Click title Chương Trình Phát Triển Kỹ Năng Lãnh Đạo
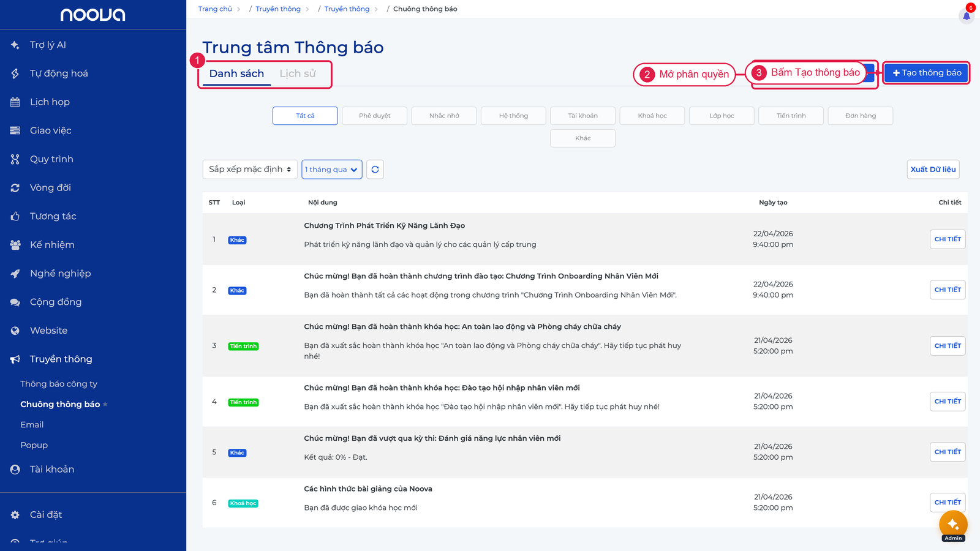 click(x=384, y=226)
